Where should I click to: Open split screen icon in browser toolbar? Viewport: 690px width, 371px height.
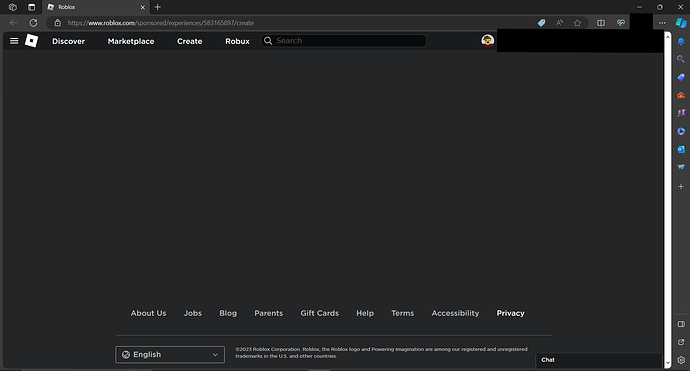[x=601, y=23]
